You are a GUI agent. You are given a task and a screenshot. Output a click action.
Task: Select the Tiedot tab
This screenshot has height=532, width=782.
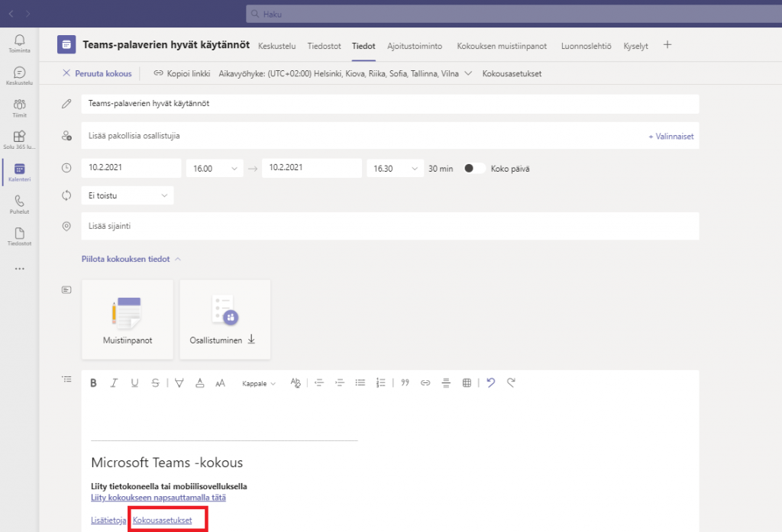point(364,46)
